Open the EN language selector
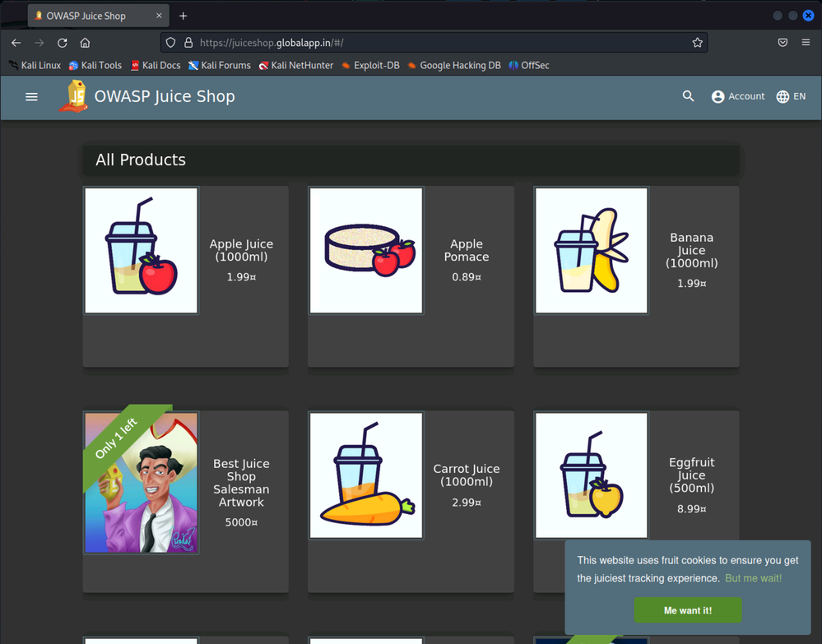Viewport: 822px width, 644px height. (791, 96)
